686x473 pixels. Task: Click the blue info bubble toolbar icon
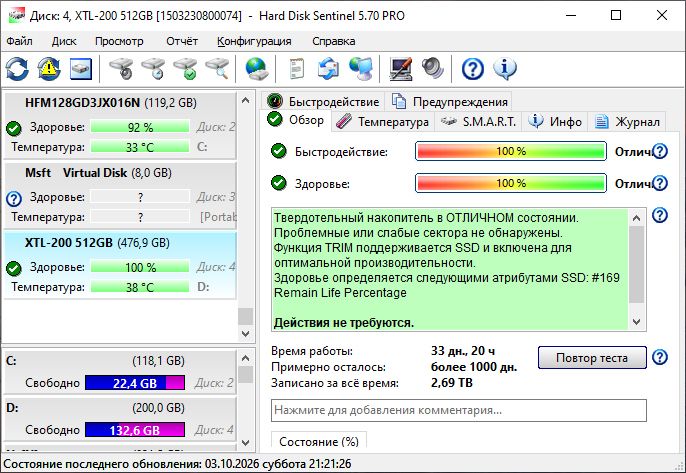(x=505, y=69)
